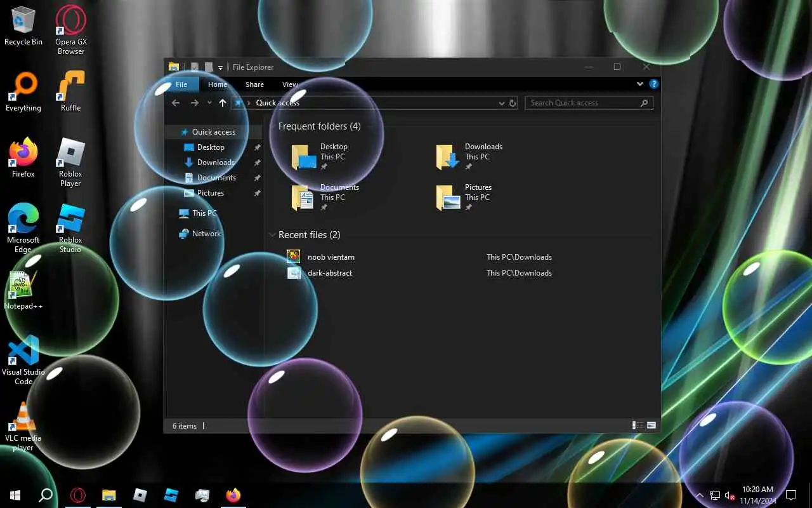812x508 pixels.
Task: Open the Pictures frequent folder
Action: [464, 197]
